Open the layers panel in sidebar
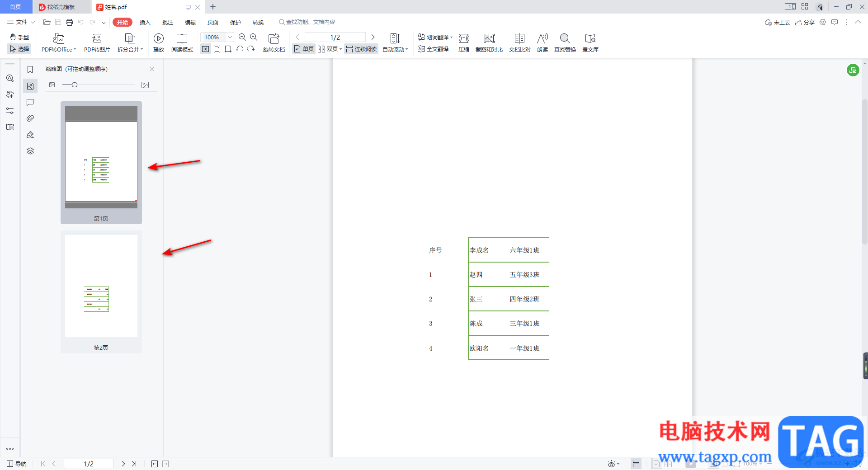Viewport: 868px width, 470px height. click(30, 151)
